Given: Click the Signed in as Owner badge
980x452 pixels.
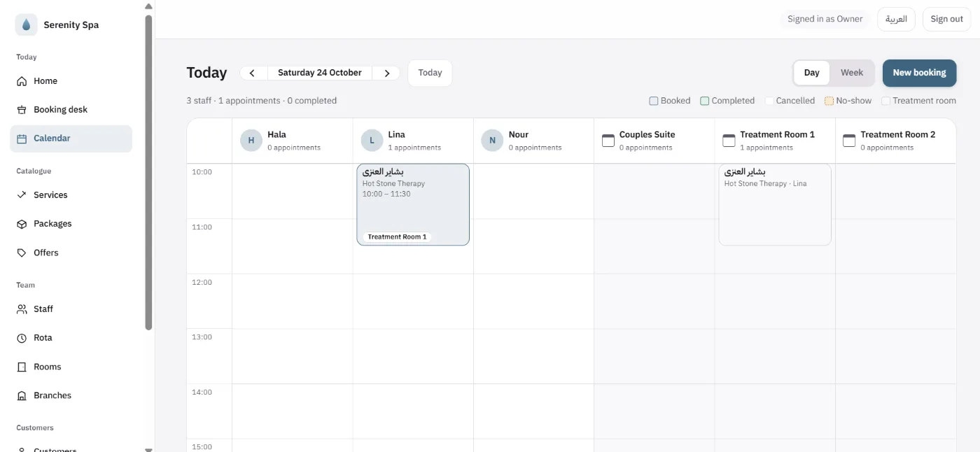Looking at the screenshot, I should [825, 19].
